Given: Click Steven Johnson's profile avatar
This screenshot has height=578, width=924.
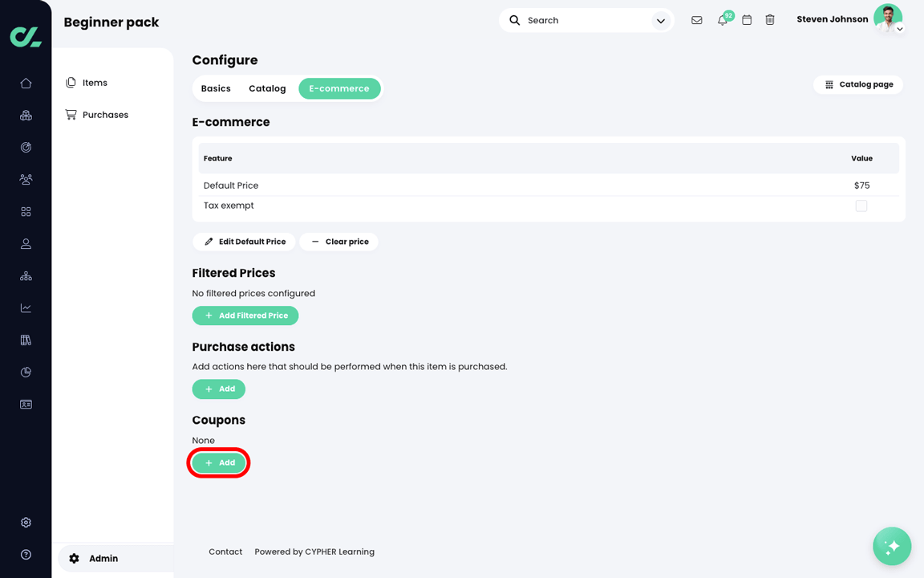Looking at the screenshot, I should click(x=887, y=18).
